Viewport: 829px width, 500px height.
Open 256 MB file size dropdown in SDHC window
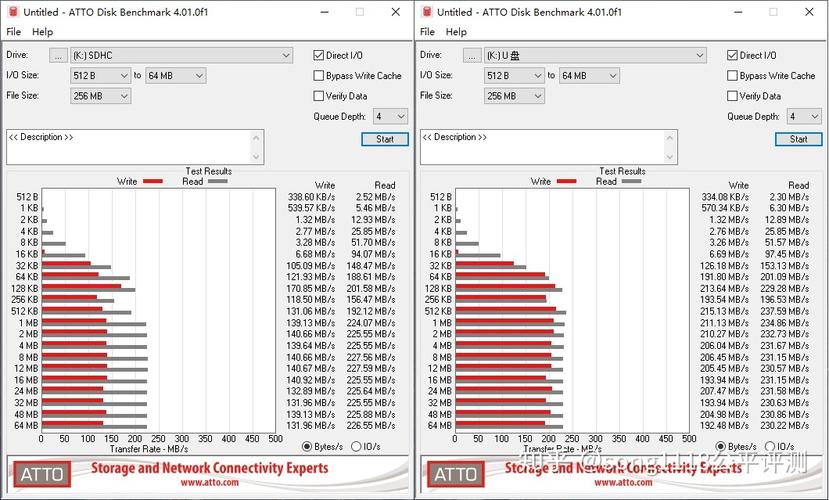click(x=100, y=96)
